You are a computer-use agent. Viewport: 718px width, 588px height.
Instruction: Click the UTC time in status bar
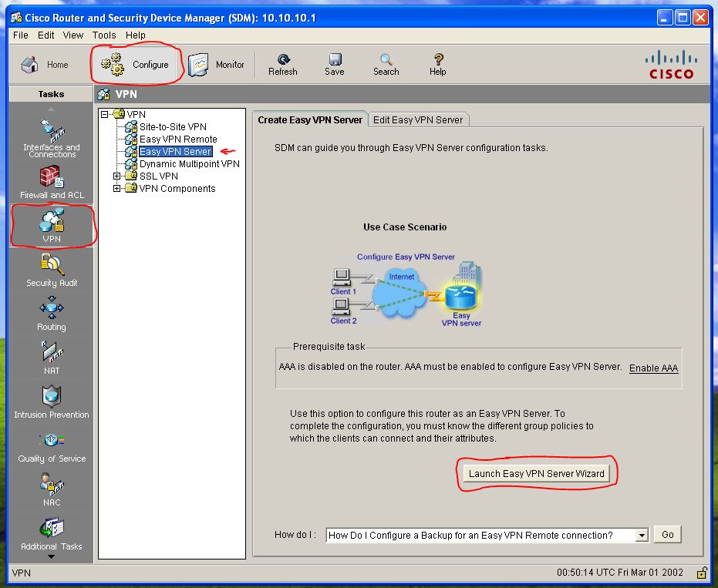coord(619,573)
